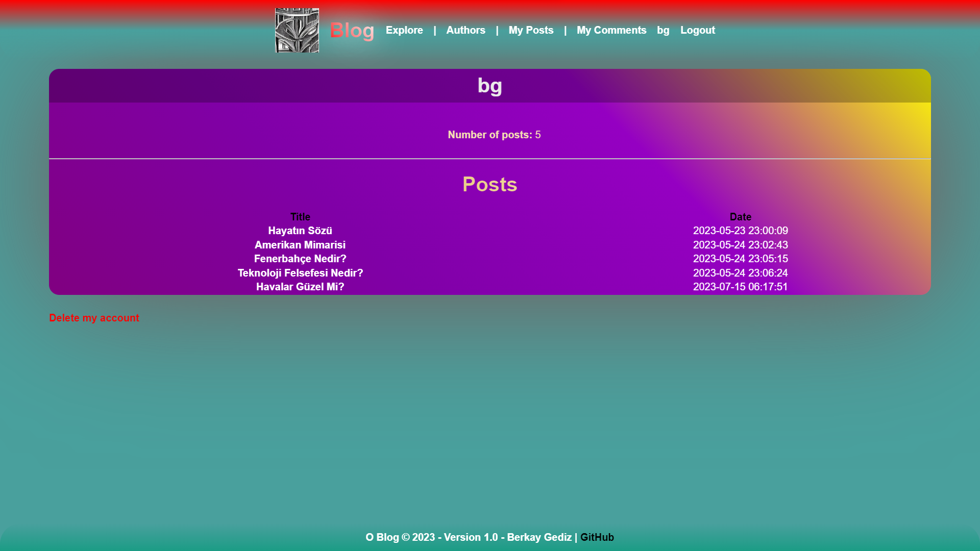
Task: Open the GitHub footer link
Action: coord(597,537)
